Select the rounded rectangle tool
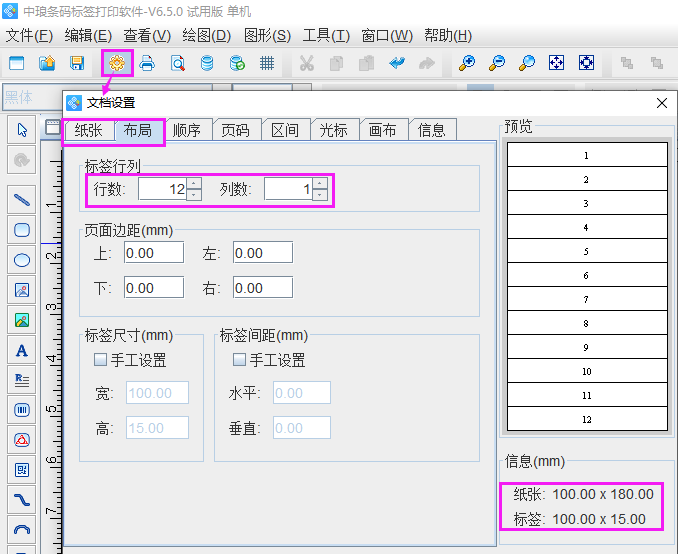 (22, 230)
